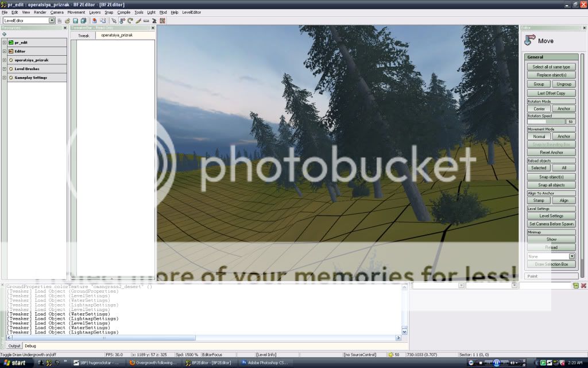Adjust the Rotation Speed slider

coord(546,122)
